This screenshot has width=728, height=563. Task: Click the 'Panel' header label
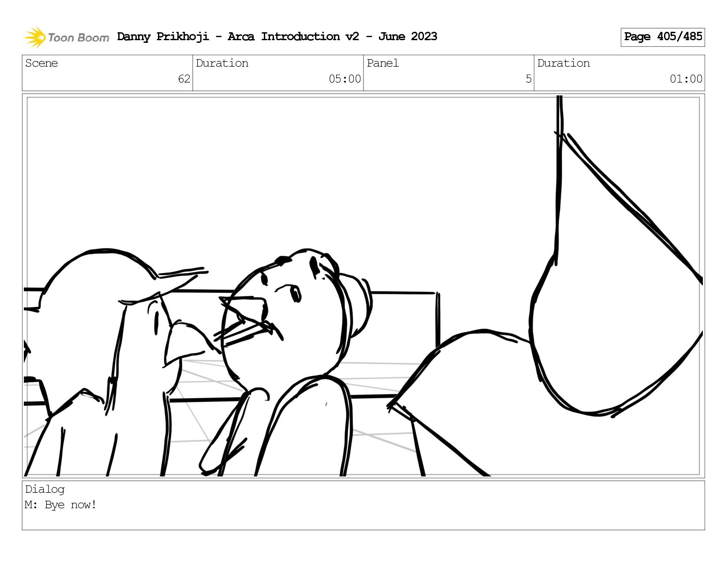[x=383, y=63]
